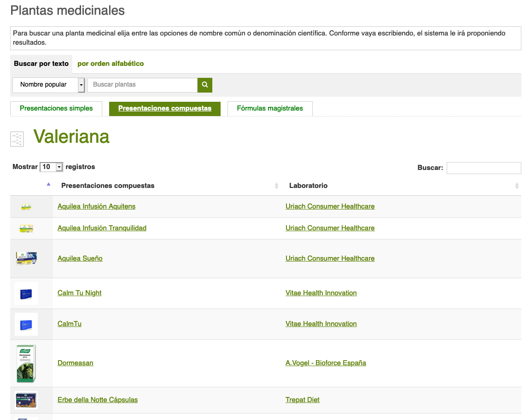This screenshot has width=531, height=420.
Task: Switch to por orden alfabético tab
Action: click(x=111, y=64)
